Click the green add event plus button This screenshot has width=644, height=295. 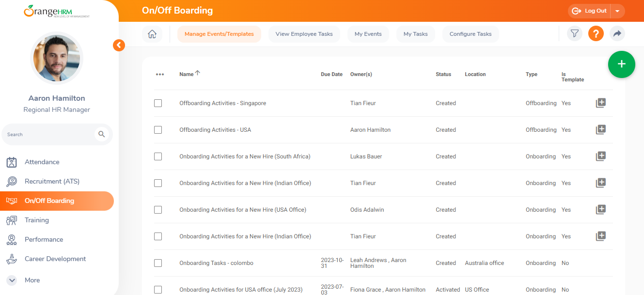point(621,64)
